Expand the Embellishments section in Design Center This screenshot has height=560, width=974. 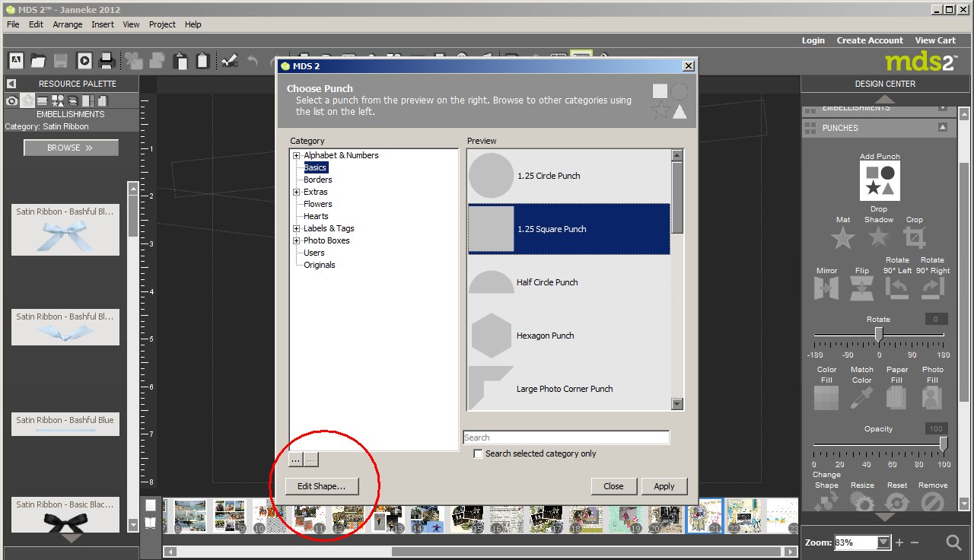[x=943, y=108]
